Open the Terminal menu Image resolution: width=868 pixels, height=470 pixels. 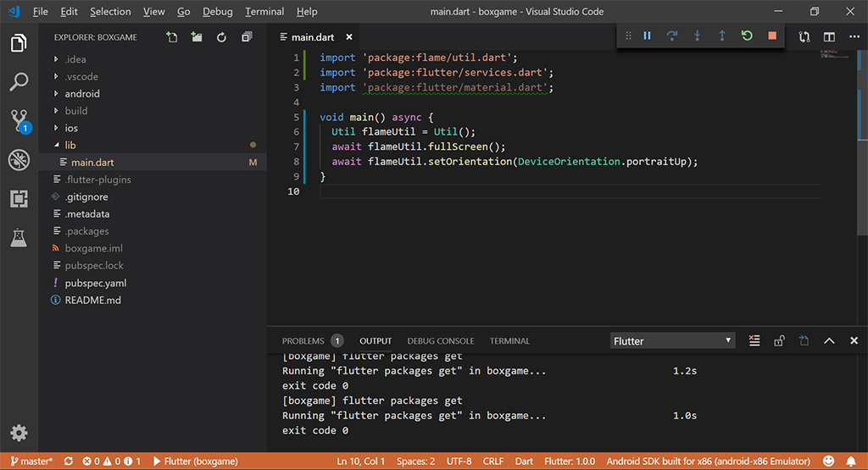click(x=264, y=12)
